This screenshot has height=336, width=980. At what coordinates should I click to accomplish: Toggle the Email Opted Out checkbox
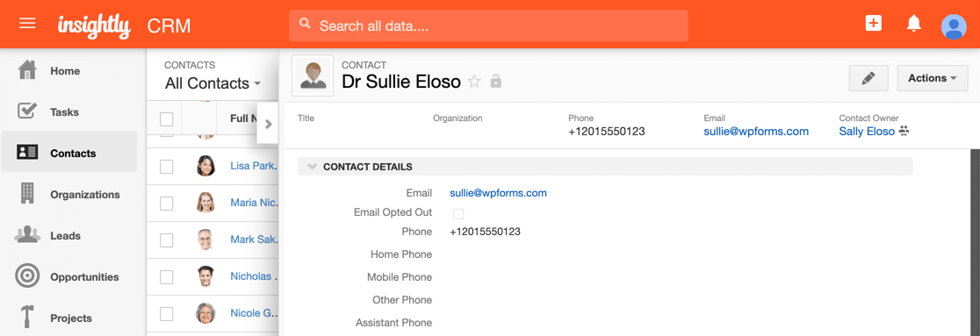point(458,213)
